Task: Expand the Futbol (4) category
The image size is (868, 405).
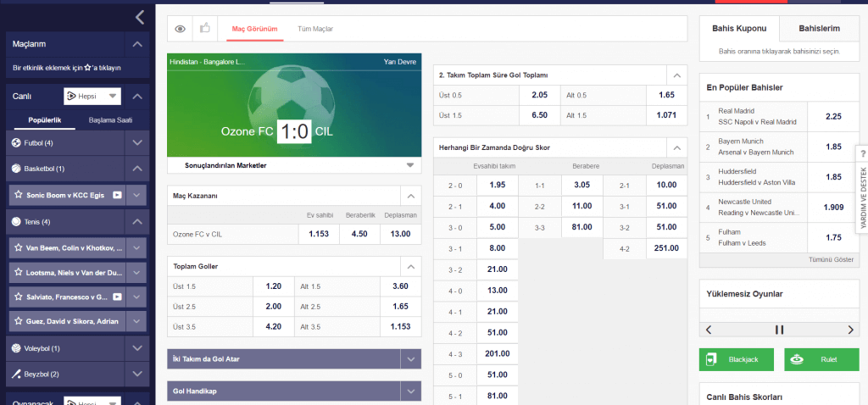Action: coord(137,143)
